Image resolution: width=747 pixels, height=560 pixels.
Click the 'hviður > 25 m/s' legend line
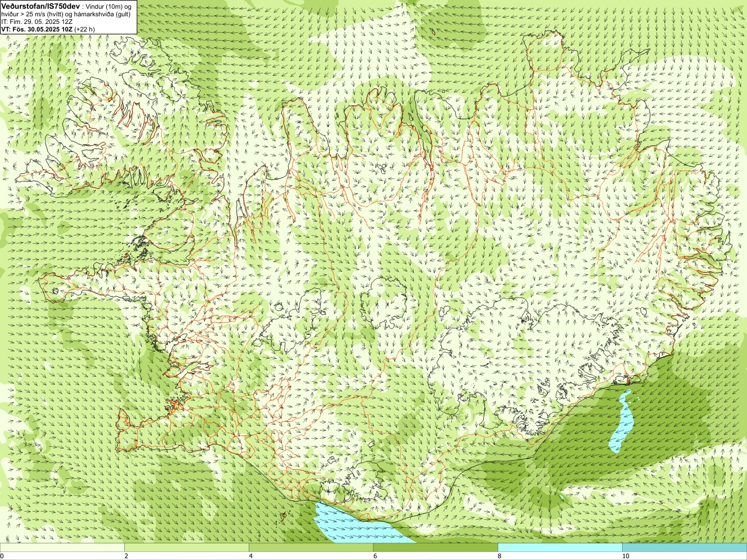pyautogui.click(x=66, y=13)
